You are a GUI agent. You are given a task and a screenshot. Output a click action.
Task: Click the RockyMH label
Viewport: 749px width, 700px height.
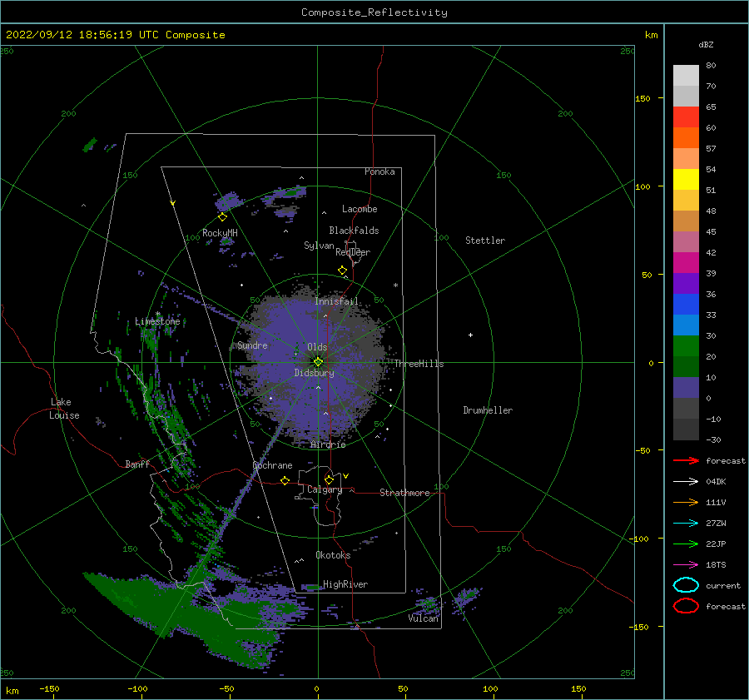point(220,233)
